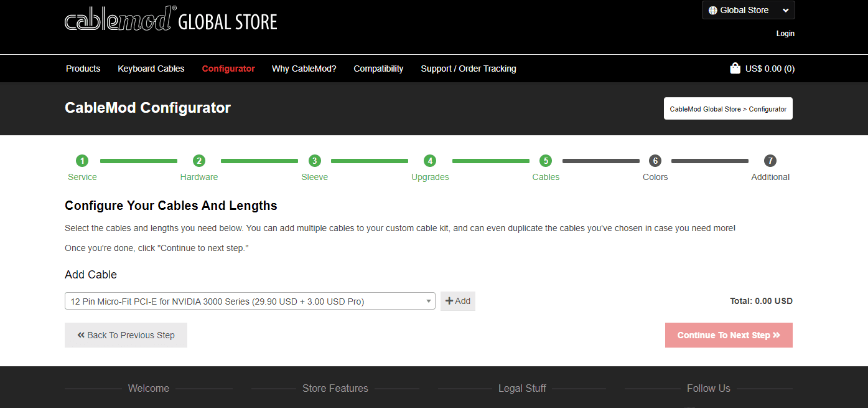Click the globe icon in store selector
Viewport: 868px width, 408px height.
click(x=713, y=10)
